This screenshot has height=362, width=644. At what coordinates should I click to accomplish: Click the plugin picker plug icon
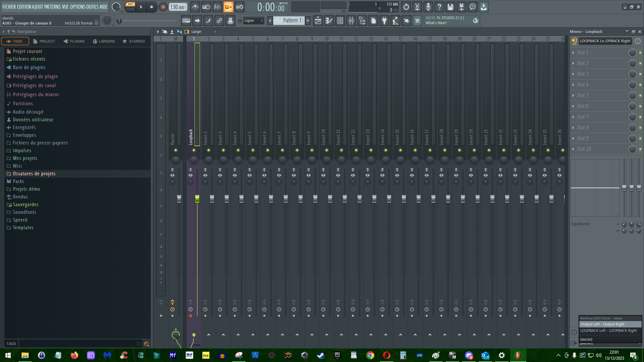(384, 21)
